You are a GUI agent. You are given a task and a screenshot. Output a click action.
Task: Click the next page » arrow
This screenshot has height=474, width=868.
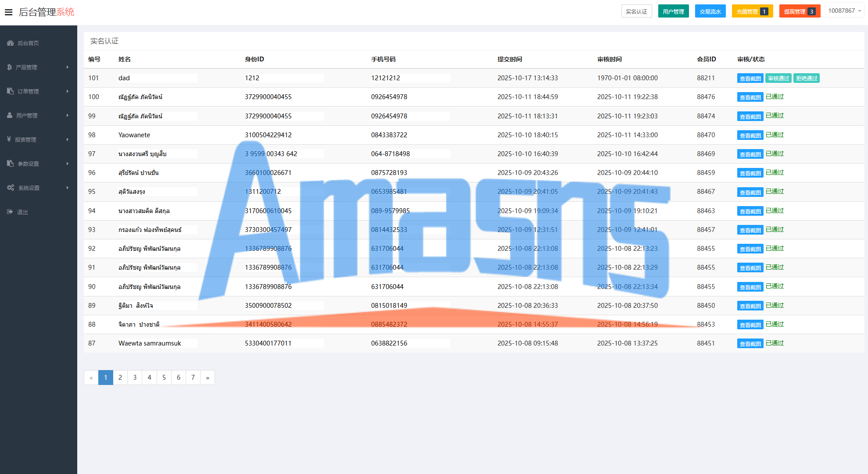(208, 378)
